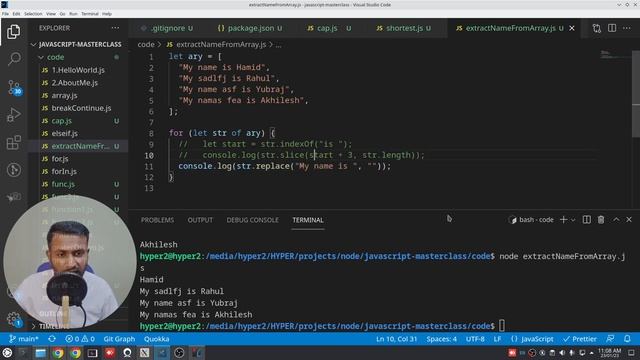The height and width of the screenshot is (360, 640).
Task: Kill terminal with trash icon
Action: 601,220
